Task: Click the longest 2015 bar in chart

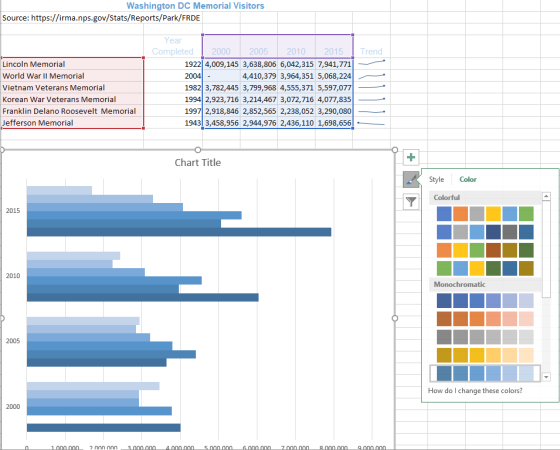Action: (x=179, y=232)
